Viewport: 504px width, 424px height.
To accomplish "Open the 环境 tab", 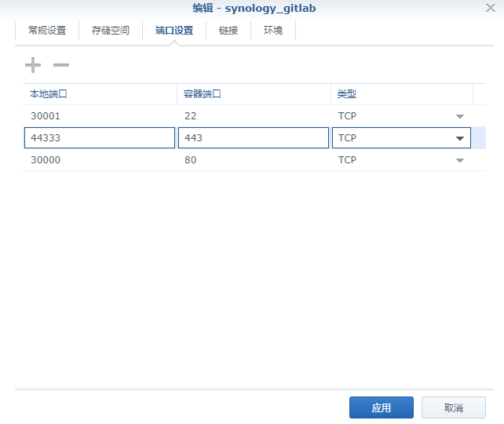I will click(x=273, y=31).
